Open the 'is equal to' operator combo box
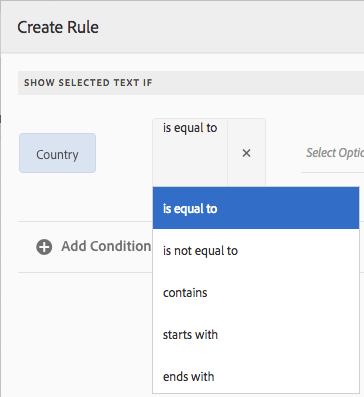This screenshot has width=364, height=397. [190, 152]
